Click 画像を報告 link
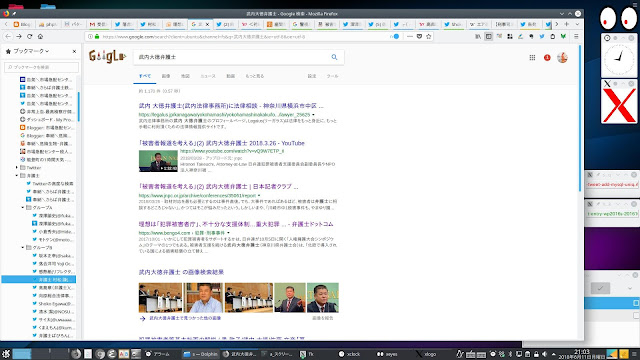The height and width of the screenshot is (360, 640). (323, 318)
